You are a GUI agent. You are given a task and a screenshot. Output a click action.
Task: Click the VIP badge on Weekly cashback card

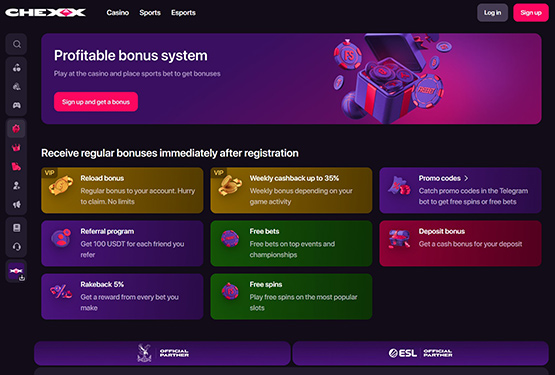click(x=218, y=172)
